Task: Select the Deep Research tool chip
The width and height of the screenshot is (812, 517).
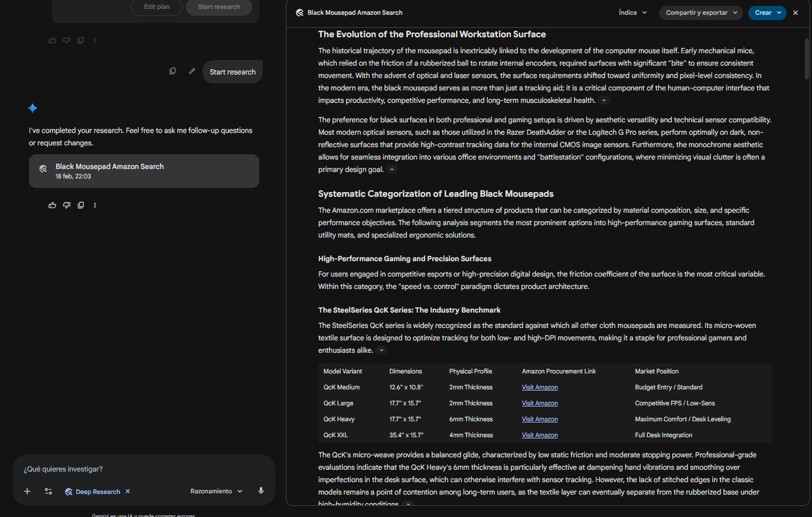Action: 93,492
